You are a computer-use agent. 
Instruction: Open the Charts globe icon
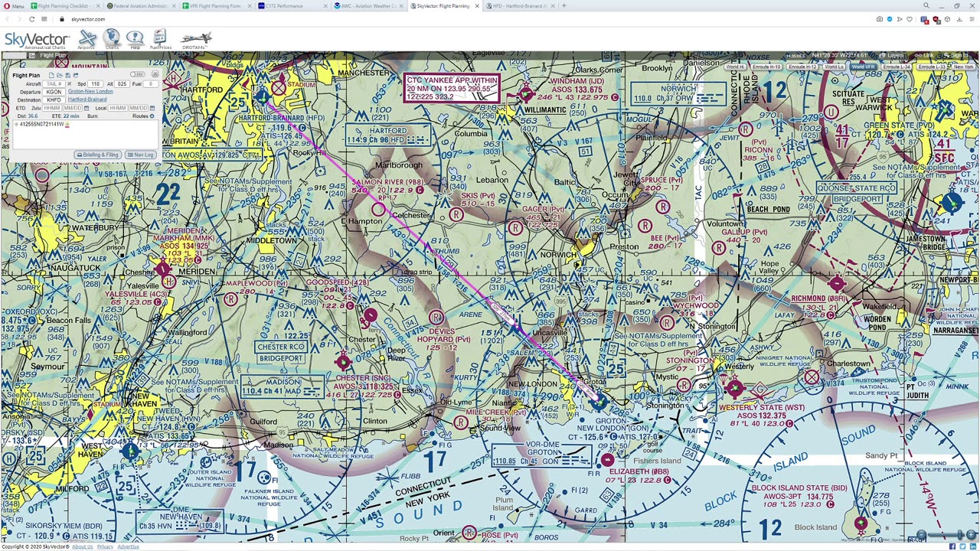coord(112,39)
